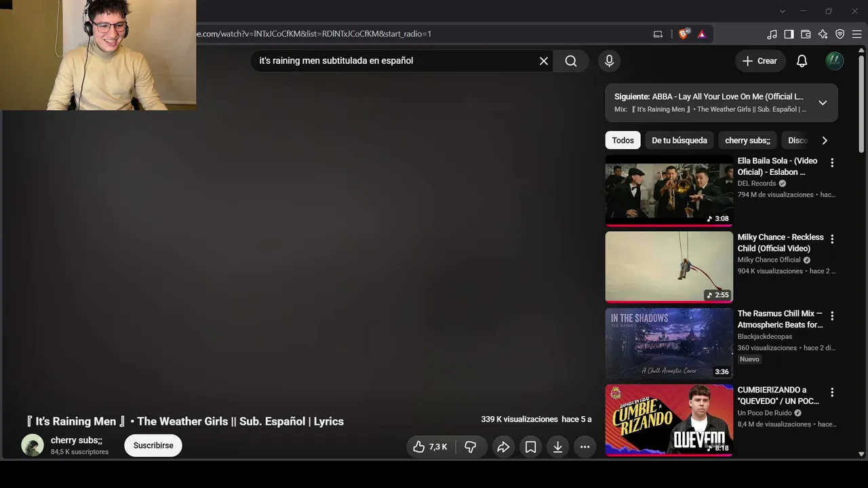This screenshot has width=868, height=488.
Task: Select the Disco filter chip
Action: (798, 140)
